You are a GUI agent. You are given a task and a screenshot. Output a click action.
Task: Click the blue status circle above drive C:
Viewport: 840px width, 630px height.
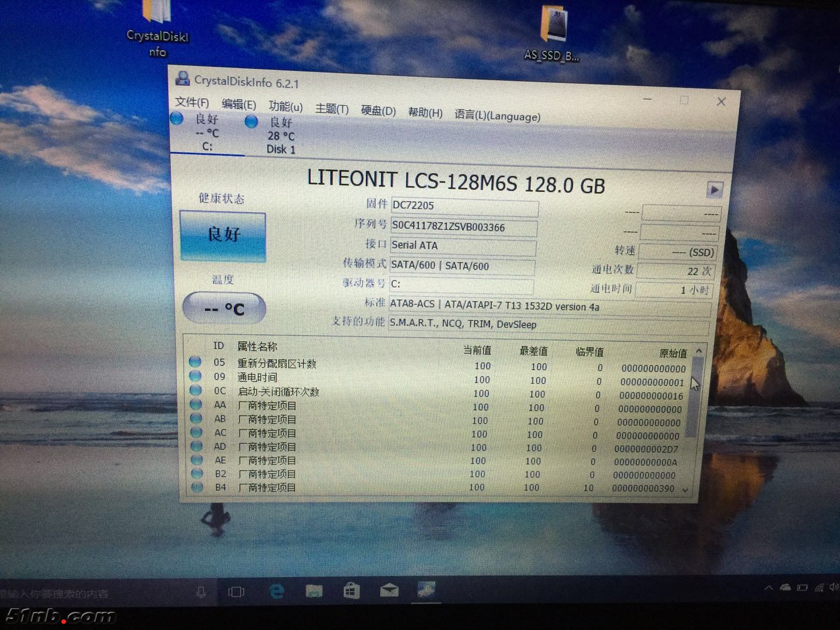coord(177,118)
